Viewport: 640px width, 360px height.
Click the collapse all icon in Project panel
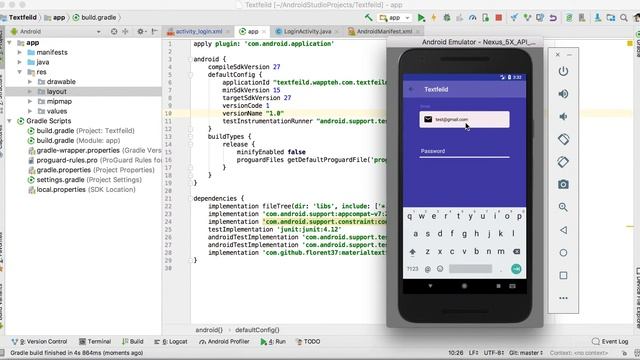[x=125, y=31]
